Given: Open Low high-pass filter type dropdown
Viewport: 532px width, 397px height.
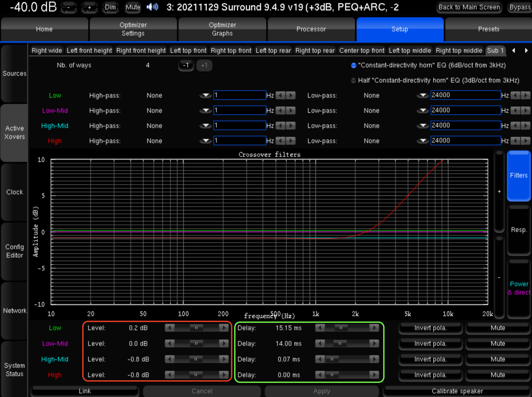Looking at the screenshot, I should (205, 96).
